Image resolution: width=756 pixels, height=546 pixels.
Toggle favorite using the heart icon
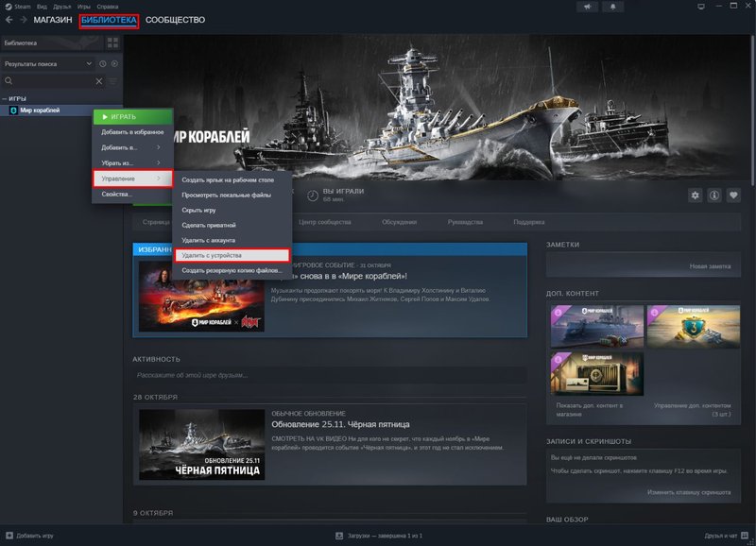click(x=733, y=195)
